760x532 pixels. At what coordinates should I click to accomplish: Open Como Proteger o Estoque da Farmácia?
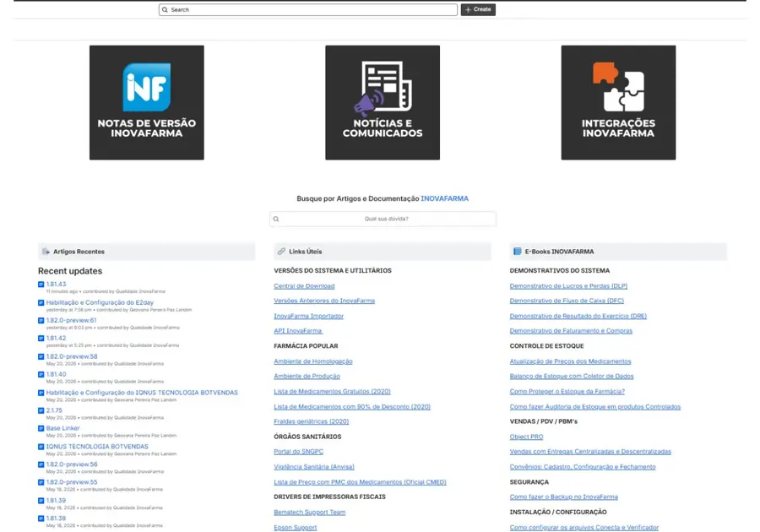pos(567,392)
